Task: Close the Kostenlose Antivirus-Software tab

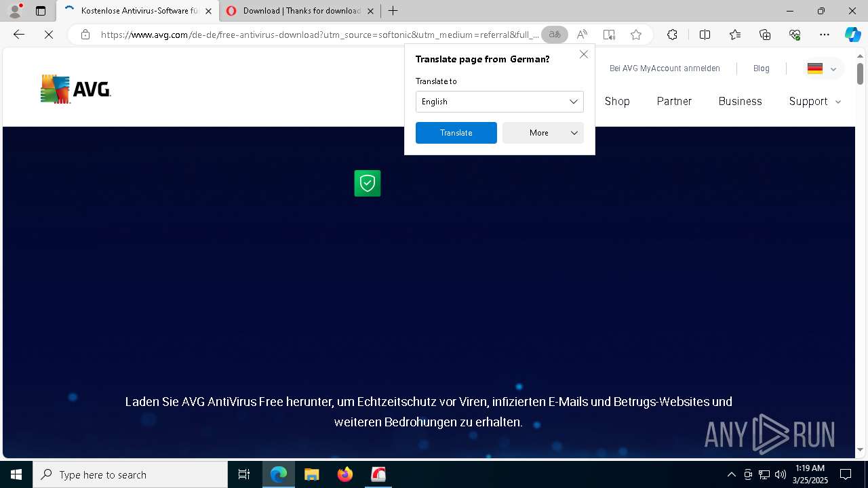Action: point(208,11)
